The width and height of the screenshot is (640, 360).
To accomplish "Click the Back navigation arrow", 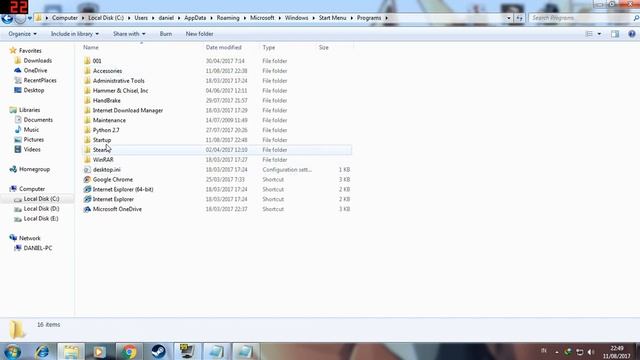I will (x=7, y=18).
